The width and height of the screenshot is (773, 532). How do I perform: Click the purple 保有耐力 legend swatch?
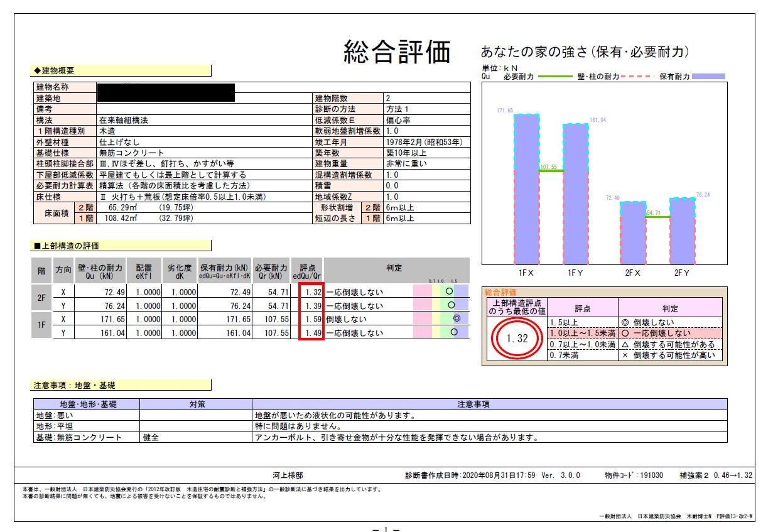coord(709,77)
